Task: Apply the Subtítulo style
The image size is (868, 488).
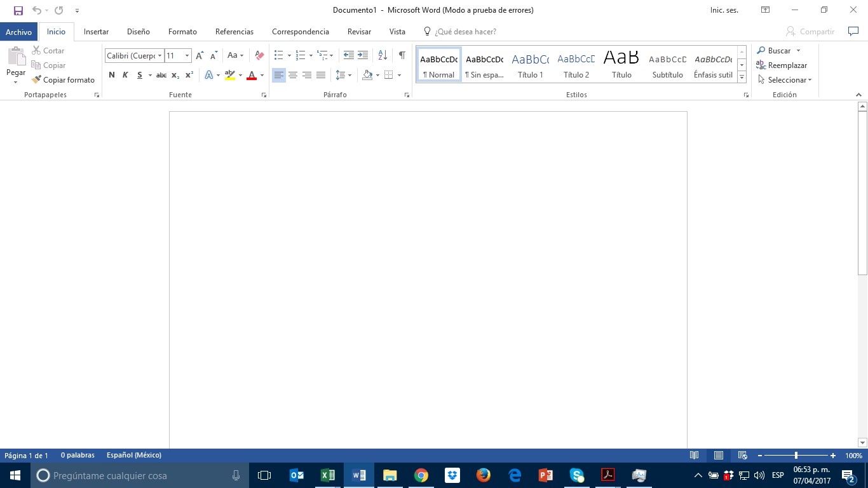Action: point(668,65)
